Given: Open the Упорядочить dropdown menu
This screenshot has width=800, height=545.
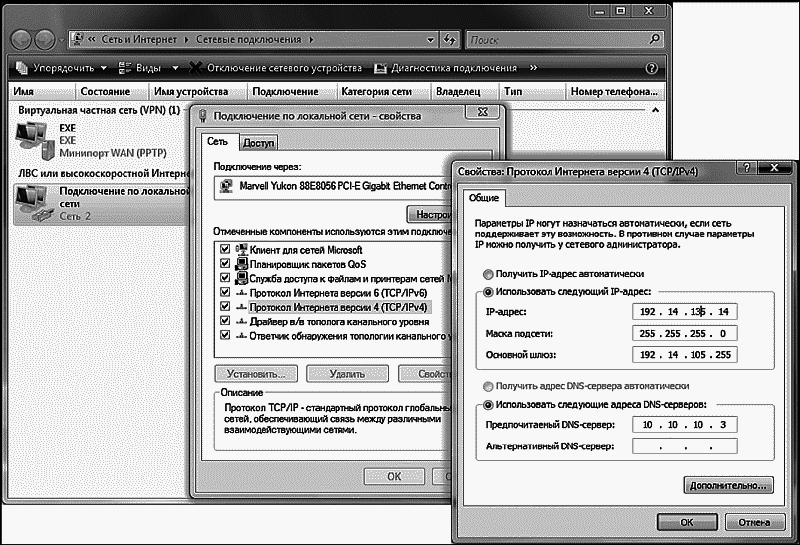Looking at the screenshot, I should 59,68.
